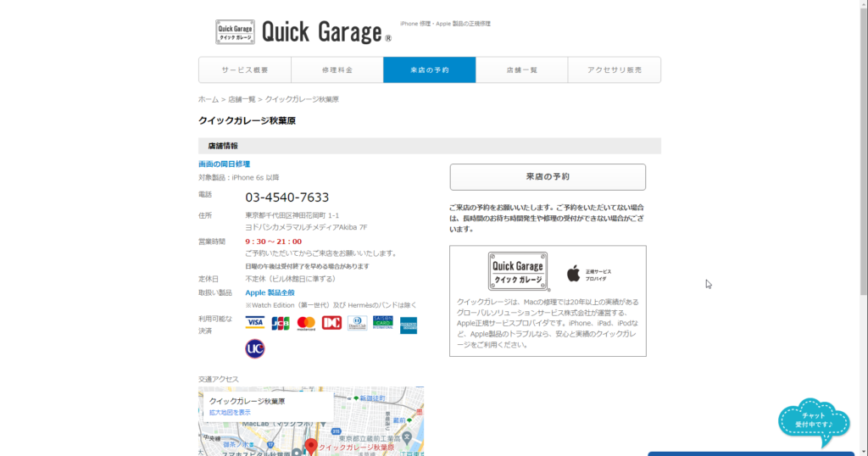Click the 対象製品：iPhone 6s 以降 text
Viewport: 868px width, 456px height.
point(238,178)
